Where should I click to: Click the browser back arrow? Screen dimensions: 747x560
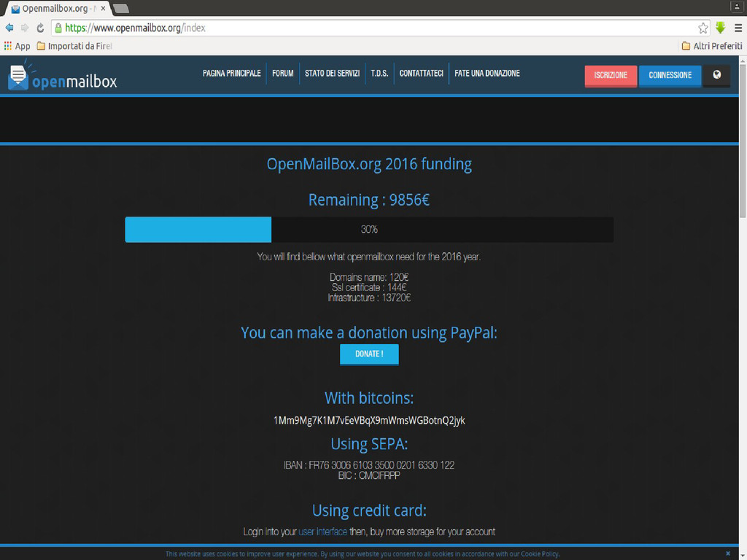point(9,28)
